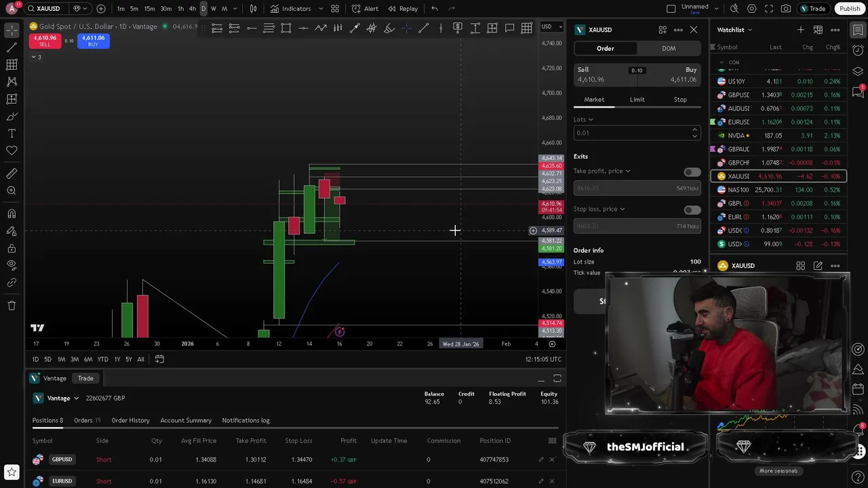Switch to the 4h timeframe

pos(193,9)
